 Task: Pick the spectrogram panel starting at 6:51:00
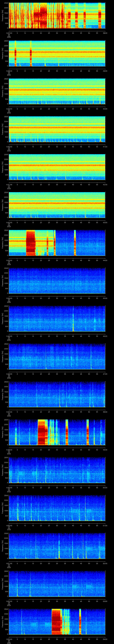click(x=57, y=546)
